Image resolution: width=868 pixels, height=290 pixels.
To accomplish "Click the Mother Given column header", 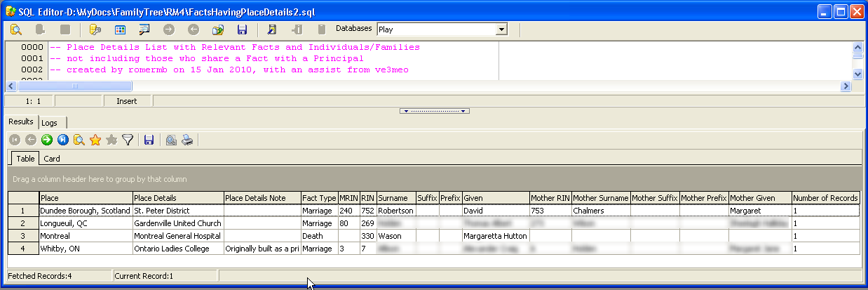I will (x=760, y=198).
